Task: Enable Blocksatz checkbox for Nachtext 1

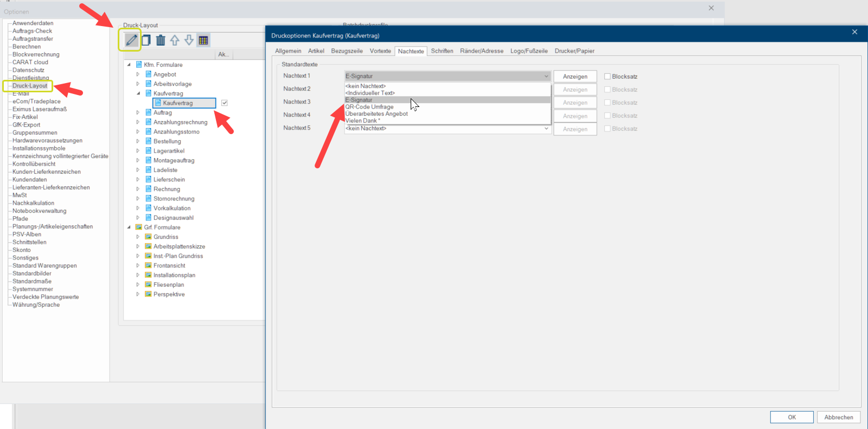Action: click(x=608, y=77)
